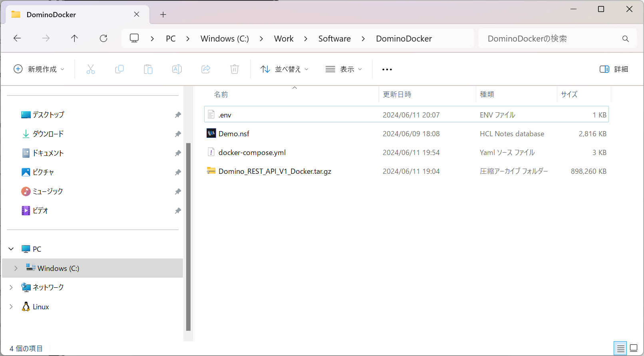Refresh the DominoDocker folder view

(103, 38)
